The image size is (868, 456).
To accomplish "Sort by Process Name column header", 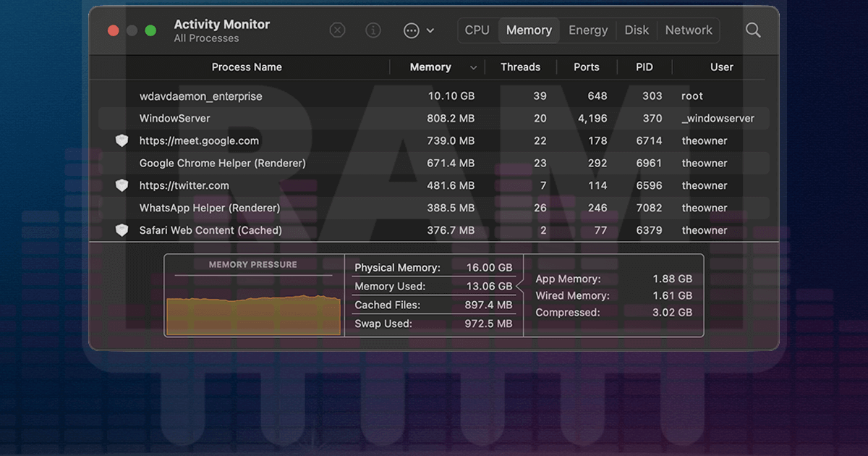I will point(247,67).
